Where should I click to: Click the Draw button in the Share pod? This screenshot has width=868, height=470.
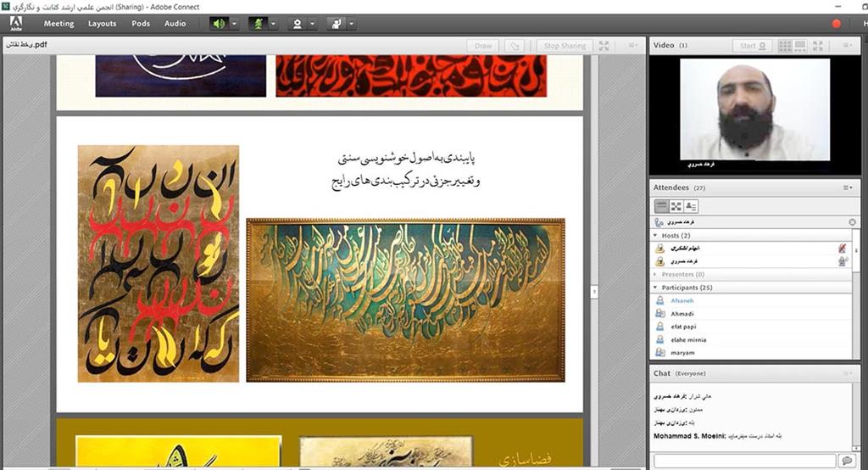[x=482, y=46]
